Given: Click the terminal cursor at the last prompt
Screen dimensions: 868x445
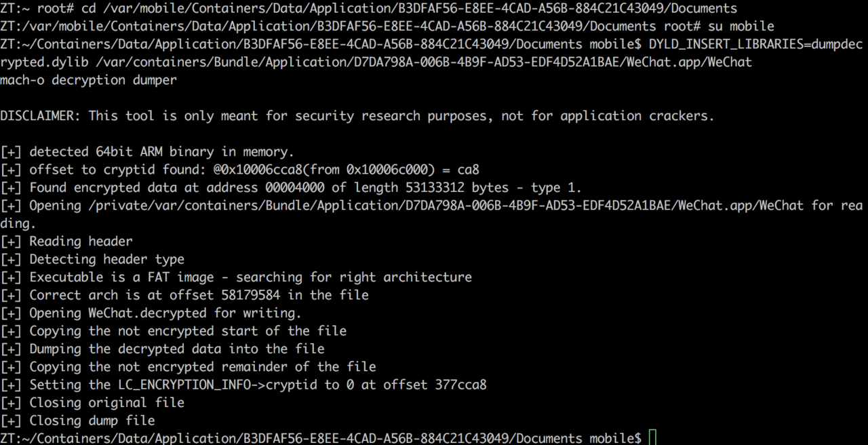Looking at the screenshot, I should [x=652, y=438].
